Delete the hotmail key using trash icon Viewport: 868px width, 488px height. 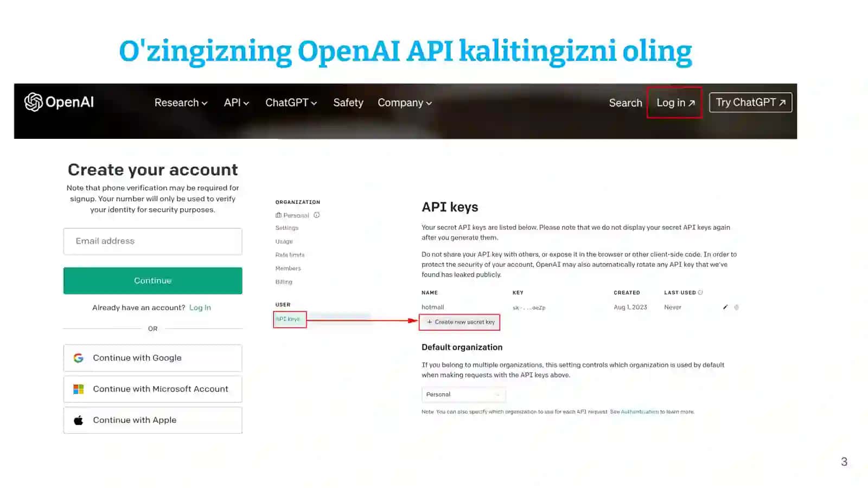pos(736,307)
